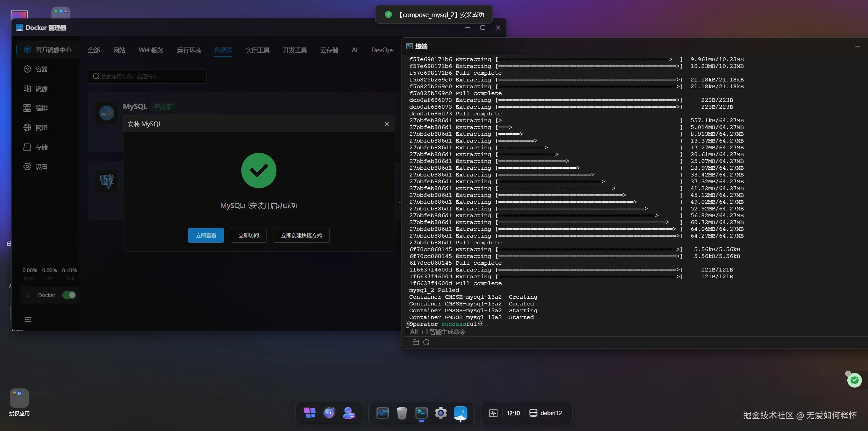Viewport: 868px width, 431px height.
Task: Open the 容器 containers sidebar item
Action: click(x=41, y=69)
